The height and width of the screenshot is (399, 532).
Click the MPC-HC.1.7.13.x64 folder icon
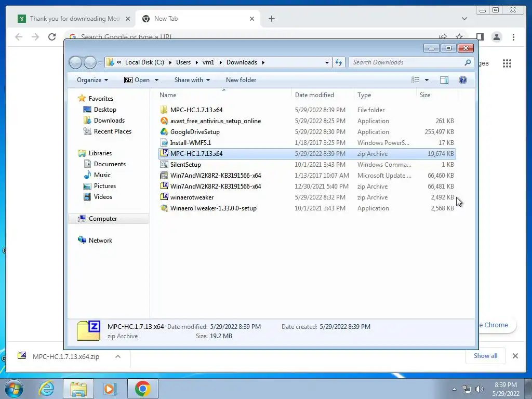point(164,110)
